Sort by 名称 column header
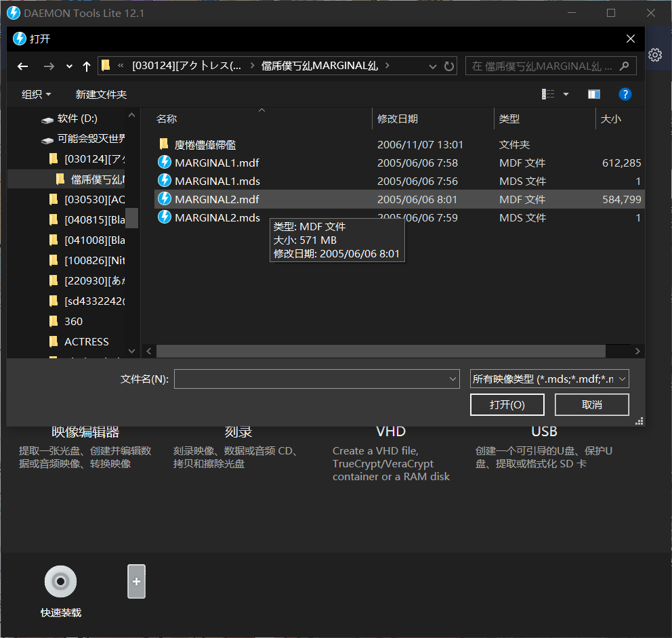 (x=166, y=119)
